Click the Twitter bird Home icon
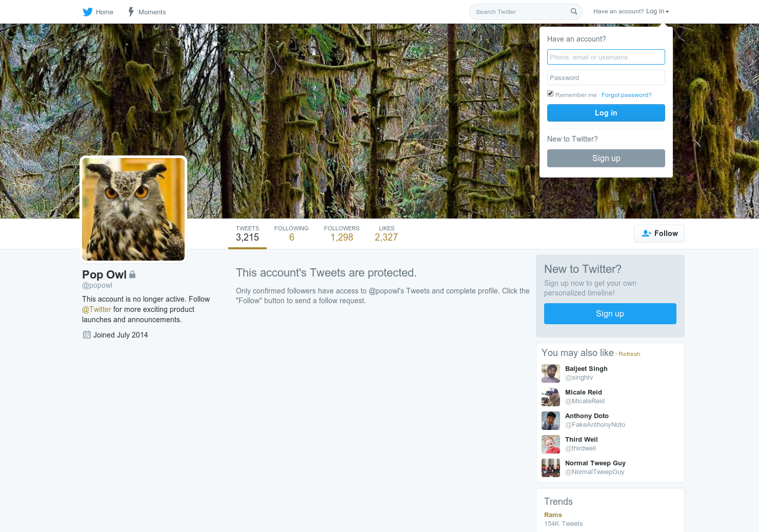 tap(88, 12)
